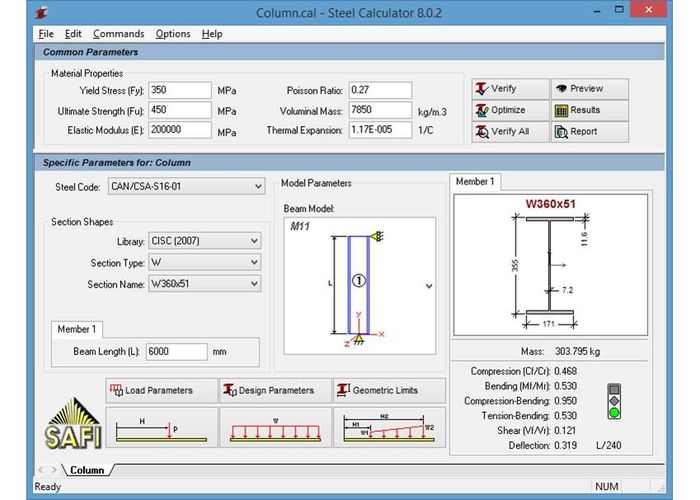This screenshot has height=500, width=700.
Task: Click the traffic light status indicator
Action: 614,401
